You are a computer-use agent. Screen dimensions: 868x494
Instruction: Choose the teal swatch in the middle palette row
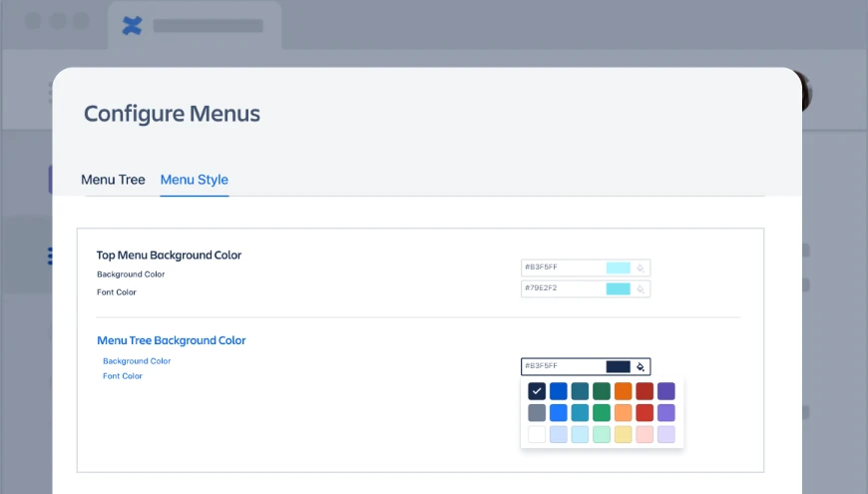580,412
